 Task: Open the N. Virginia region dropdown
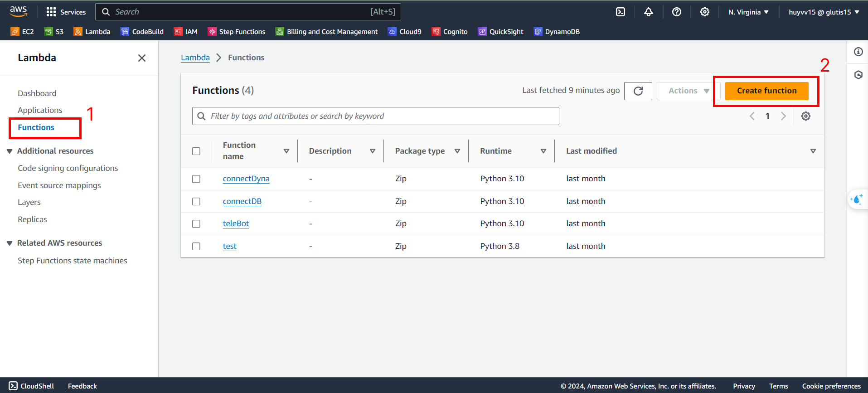[748, 12]
